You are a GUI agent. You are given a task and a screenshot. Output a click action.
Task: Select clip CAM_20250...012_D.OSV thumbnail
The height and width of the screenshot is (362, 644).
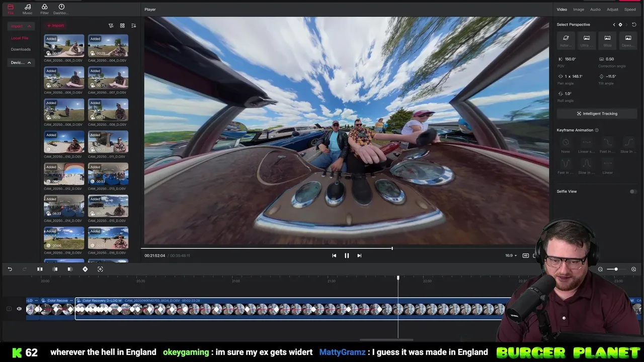pos(64,174)
